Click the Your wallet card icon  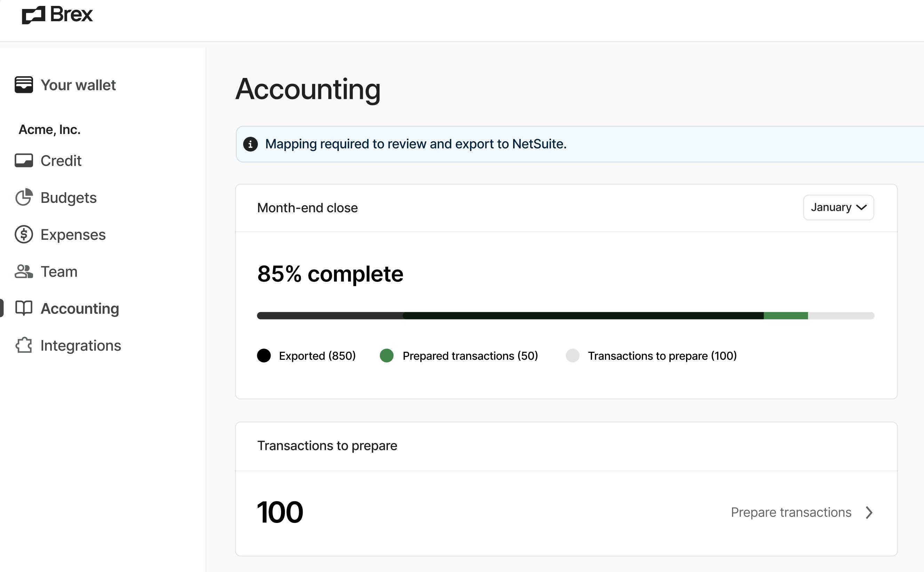pos(24,85)
